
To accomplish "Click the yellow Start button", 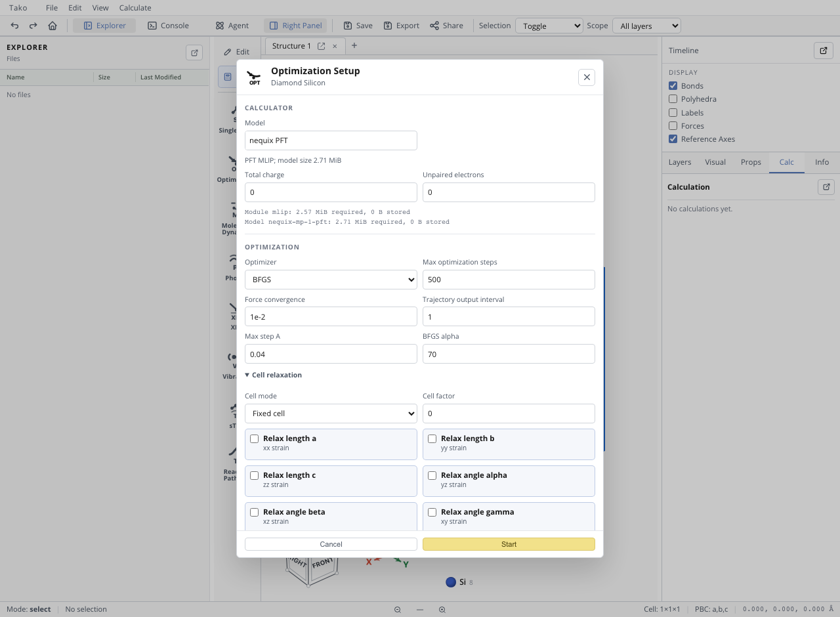I will point(509,544).
